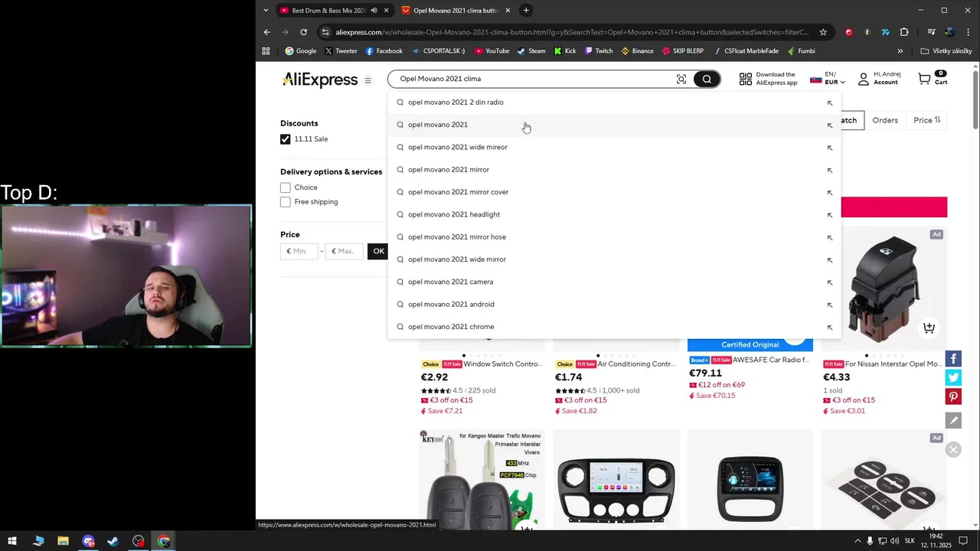This screenshot has height=551, width=980.
Task: Open image search camera icon in search bar
Action: (x=681, y=79)
